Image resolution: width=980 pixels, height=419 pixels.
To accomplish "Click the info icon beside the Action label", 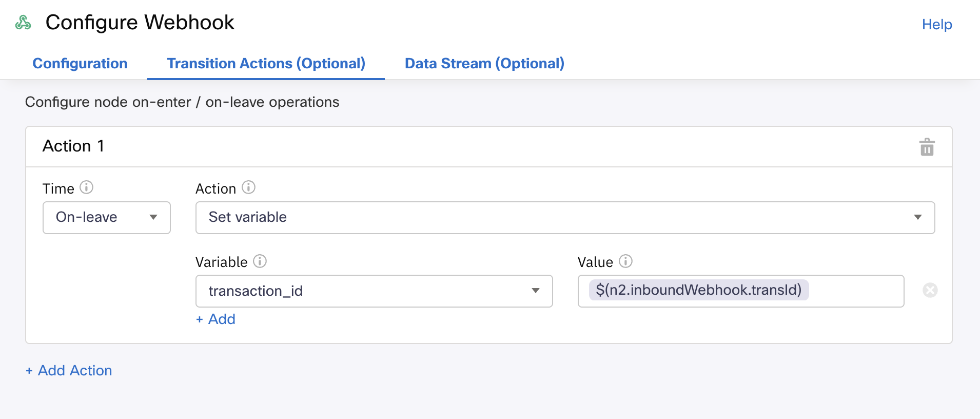I will coord(248,187).
